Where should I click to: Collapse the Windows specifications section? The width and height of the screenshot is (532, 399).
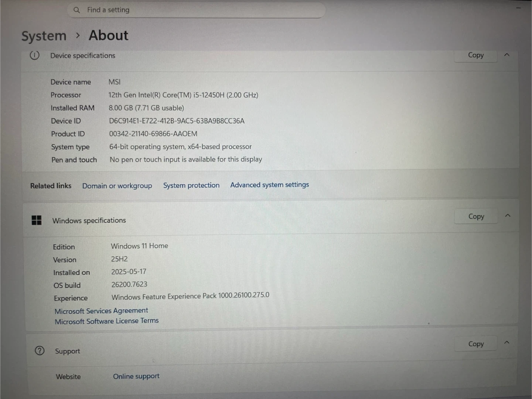click(x=508, y=215)
